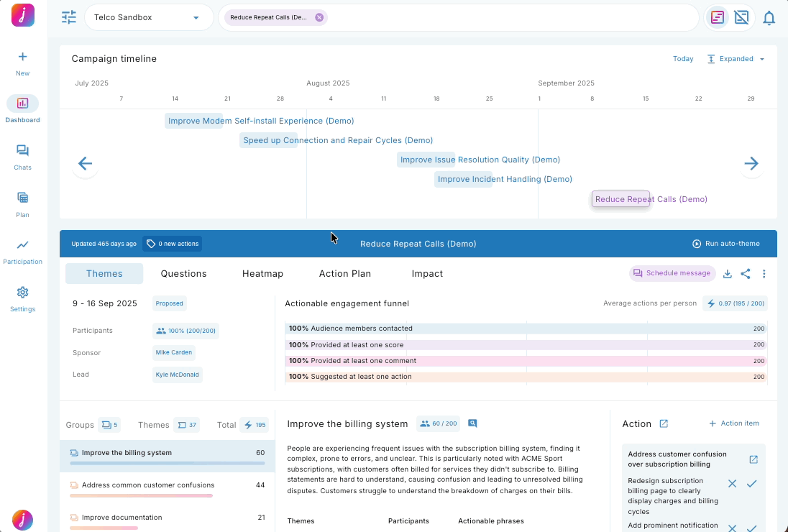Click the Schedule message button

point(672,273)
